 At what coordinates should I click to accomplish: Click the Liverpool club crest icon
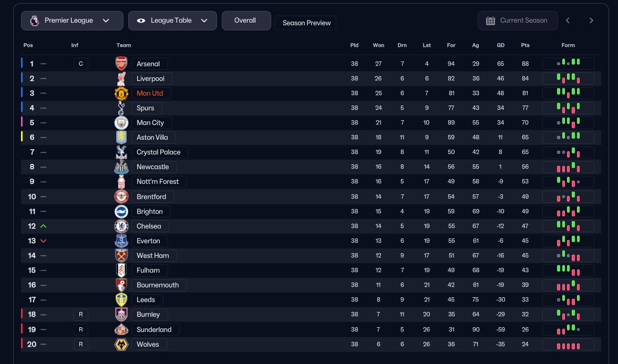[x=121, y=79]
